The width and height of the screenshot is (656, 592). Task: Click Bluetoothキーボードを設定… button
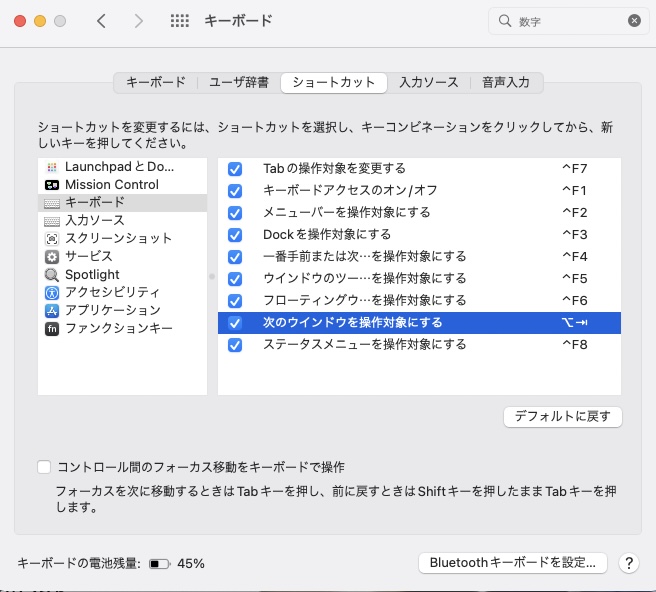point(512,563)
